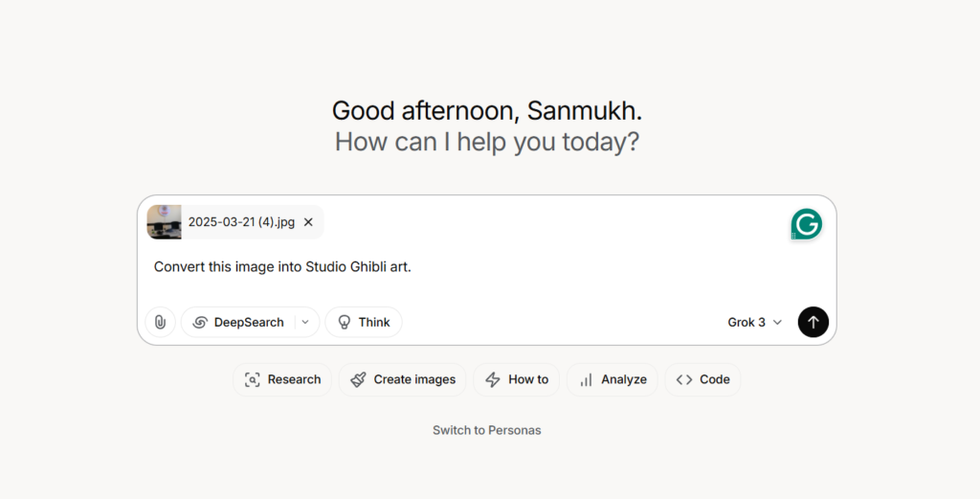Click Switch to Personas link
Image resolution: width=980 pixels, height=499 pixels.
(486, 430)
